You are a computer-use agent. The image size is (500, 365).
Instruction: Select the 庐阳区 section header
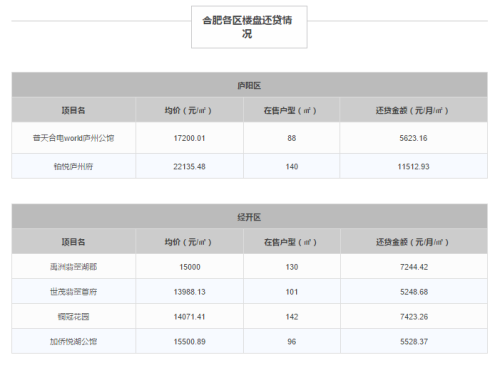click(x=249, y=85)
